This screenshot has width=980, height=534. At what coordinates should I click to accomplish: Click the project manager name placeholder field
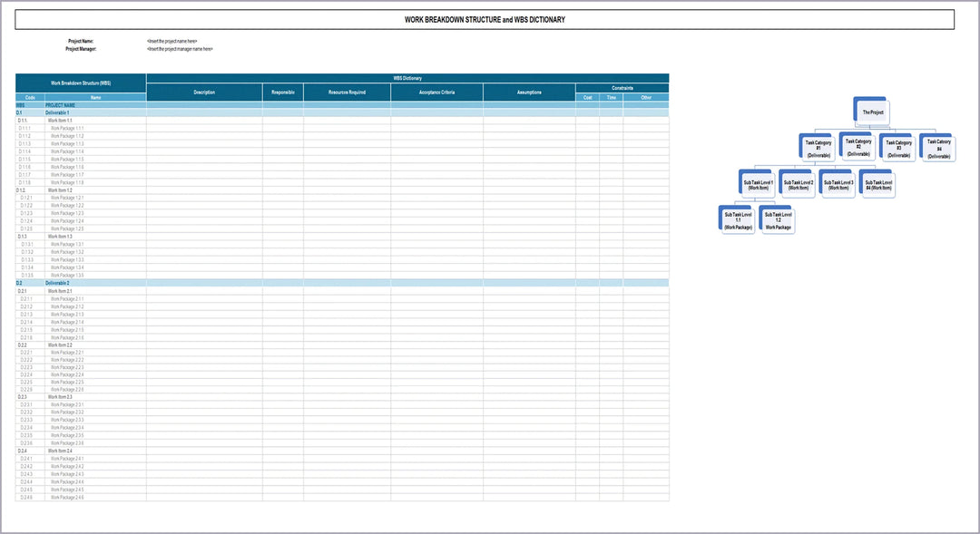pos(180,49)
